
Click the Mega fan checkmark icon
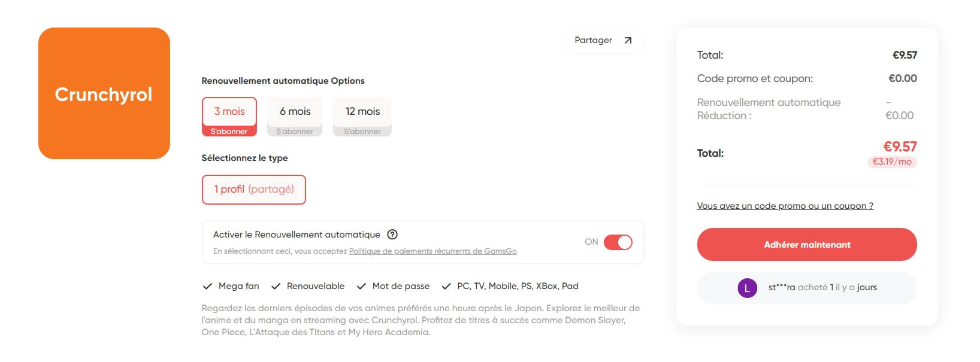click(x=207, y=287)
